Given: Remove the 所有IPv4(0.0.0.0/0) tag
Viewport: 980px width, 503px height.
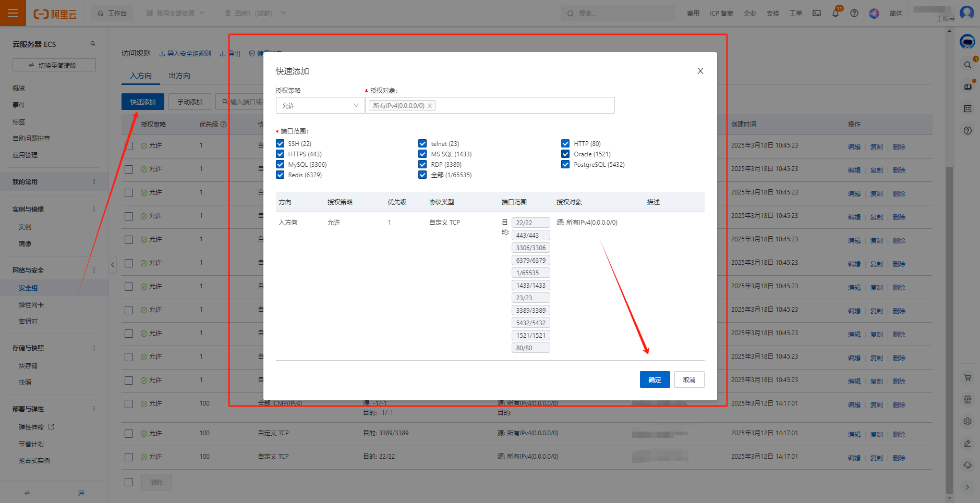Looking at the screenshot, I should click(x=430, y=106).
